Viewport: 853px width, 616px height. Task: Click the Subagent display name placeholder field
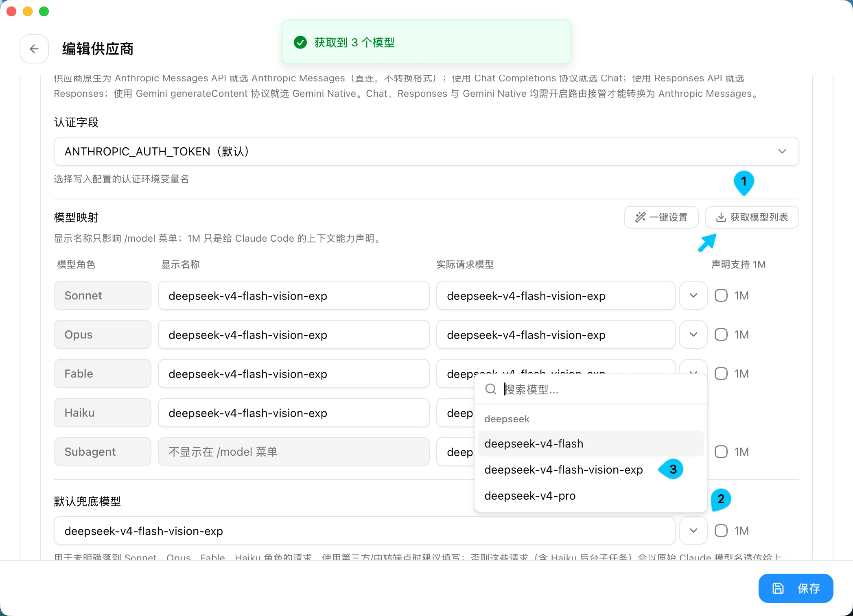(293, 452)
